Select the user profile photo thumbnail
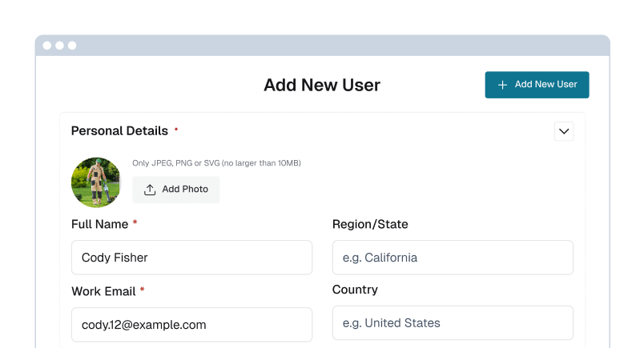 point(96,182)
